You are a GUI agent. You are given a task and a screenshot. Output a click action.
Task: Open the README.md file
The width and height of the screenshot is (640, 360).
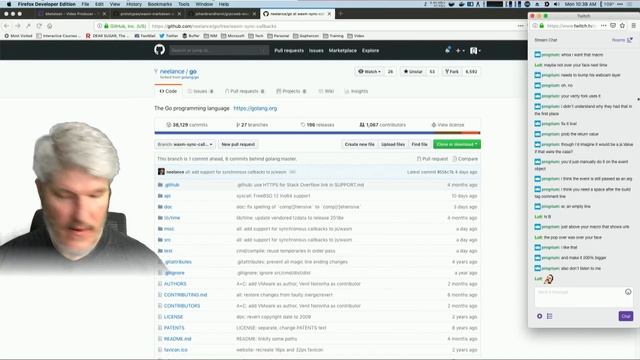point(178,339)
